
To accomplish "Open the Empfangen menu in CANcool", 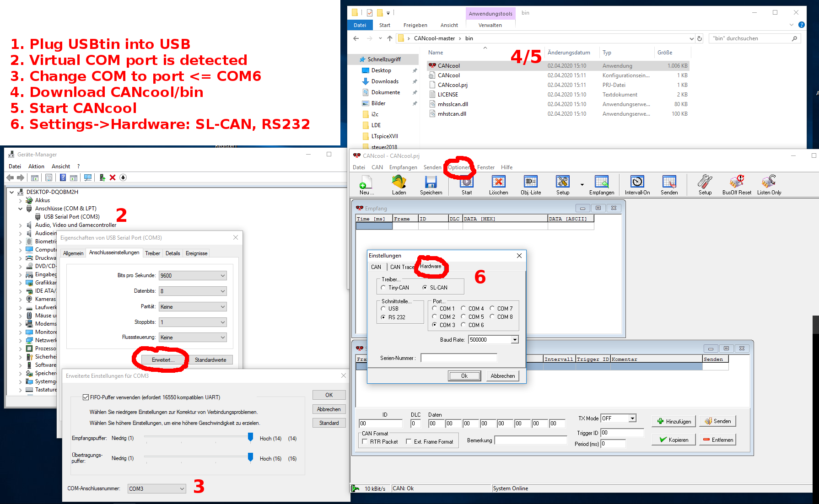I will pos(403,167).
